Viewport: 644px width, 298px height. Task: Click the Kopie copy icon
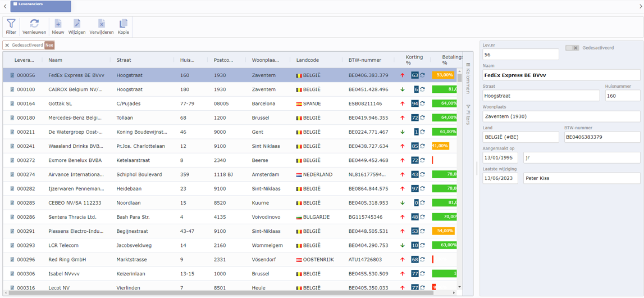point(124,26)
